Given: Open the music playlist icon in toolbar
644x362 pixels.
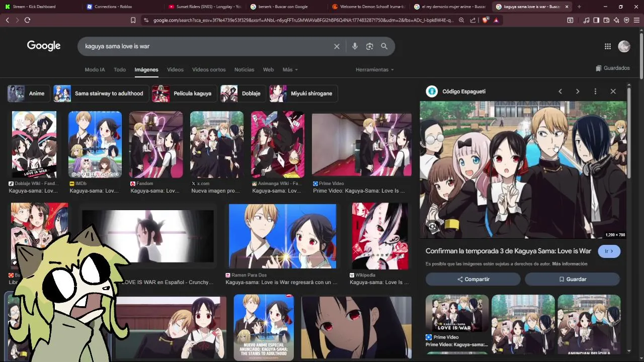Looking at the screenshot, I should pyautogui.click(x=586, y=20).
